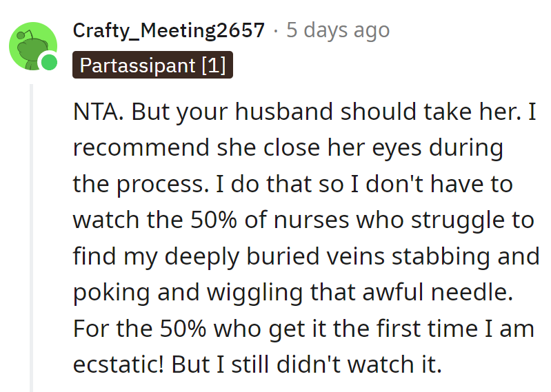Open Crafty_Meeting2657's user profile
This screenshot has height=392, width=551.
point(168,30)
